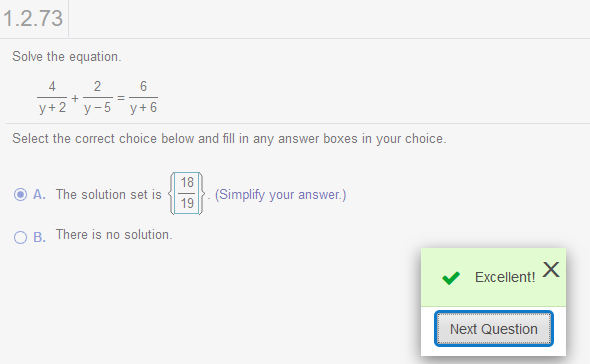
Task: Select radio option A solution set
Action: coord(20,195)
